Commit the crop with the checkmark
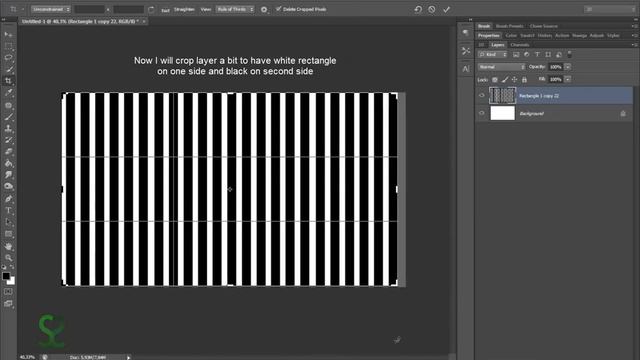Image resolution: width=640 pixels, height=360 pixels. pos(446,9)
